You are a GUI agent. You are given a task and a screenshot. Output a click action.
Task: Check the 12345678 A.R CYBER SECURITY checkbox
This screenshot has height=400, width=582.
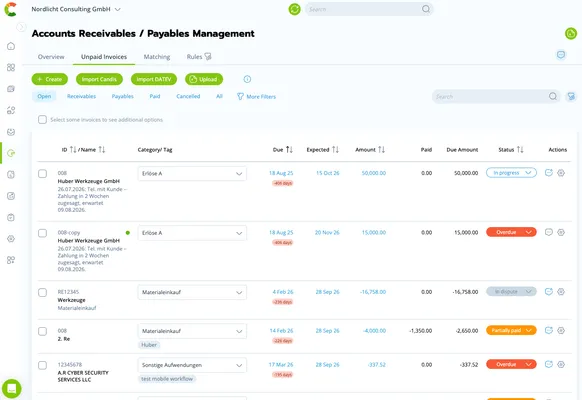tap(42, 365)
